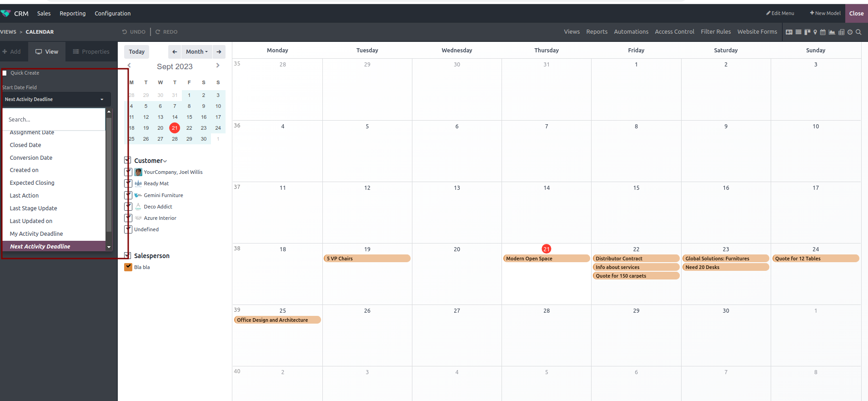Uncheck the Azure Interior filter checkbox
Screen dimensions: 868x401
128,218
